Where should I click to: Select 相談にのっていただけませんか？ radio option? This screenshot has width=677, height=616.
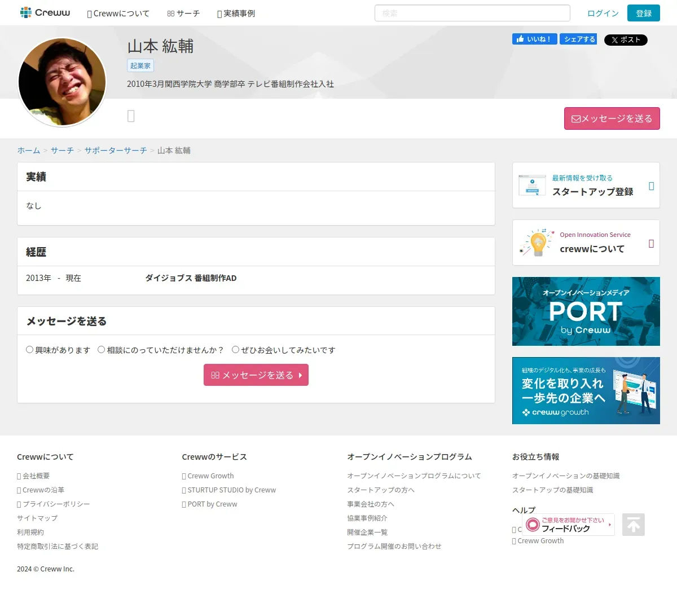tap(102, 350)
